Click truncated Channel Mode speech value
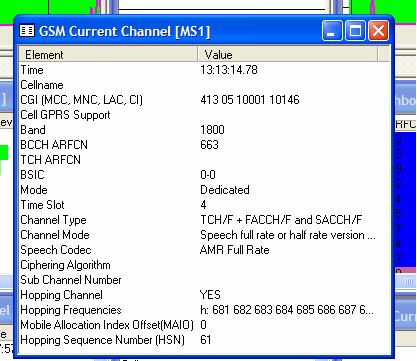The image size is (417, 361). pos(288,235)
